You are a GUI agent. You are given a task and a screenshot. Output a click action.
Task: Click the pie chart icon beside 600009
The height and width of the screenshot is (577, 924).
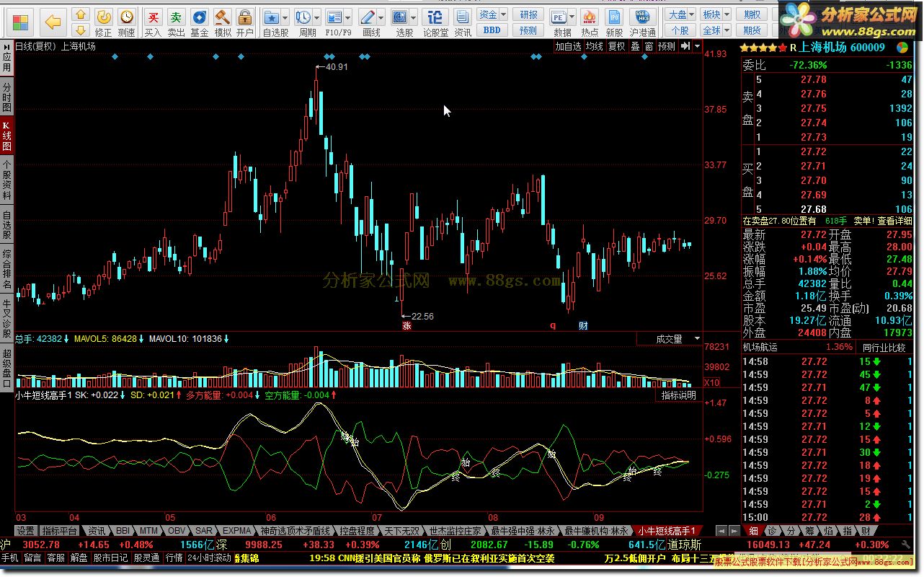[x=902, y=48]
